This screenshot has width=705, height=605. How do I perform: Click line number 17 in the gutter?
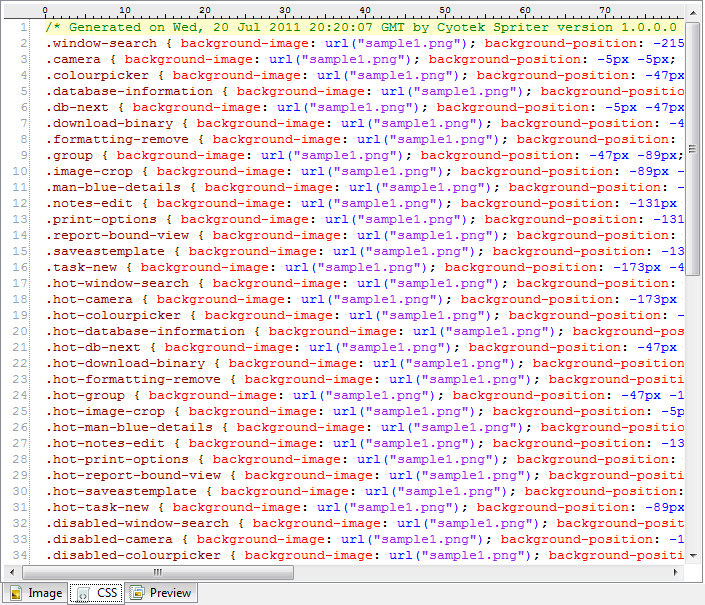coord(20,284)
